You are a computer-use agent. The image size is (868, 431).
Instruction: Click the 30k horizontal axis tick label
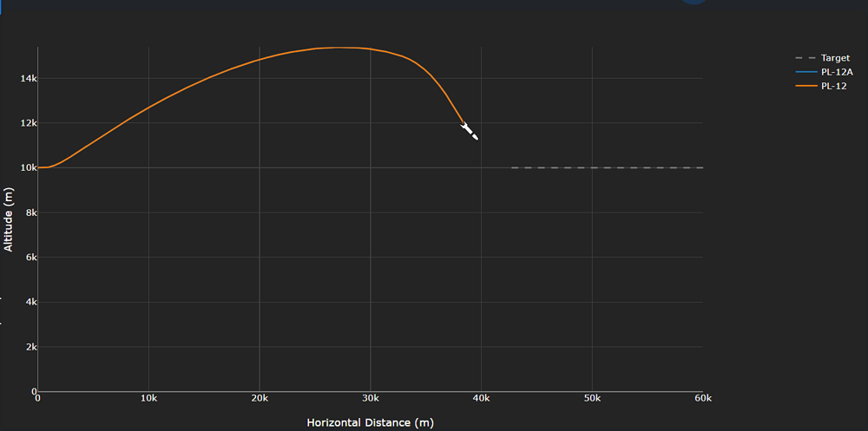click(371, 398)
